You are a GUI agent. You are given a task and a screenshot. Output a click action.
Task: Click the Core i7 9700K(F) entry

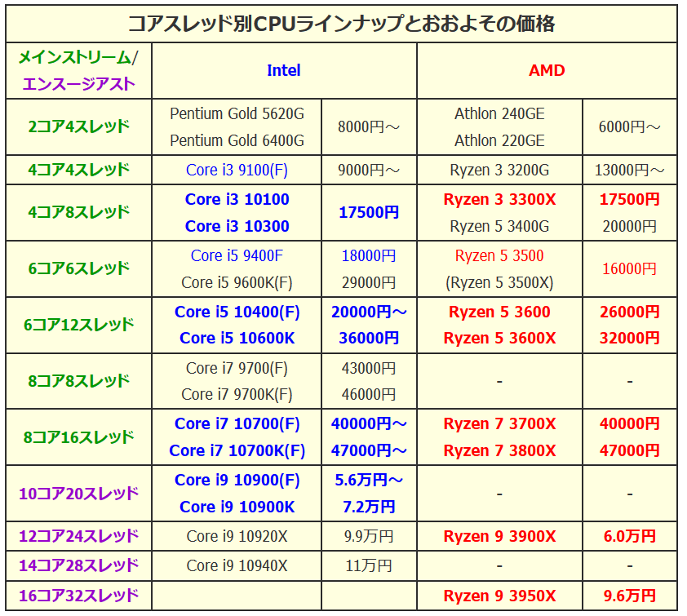(x=237, y=394)
